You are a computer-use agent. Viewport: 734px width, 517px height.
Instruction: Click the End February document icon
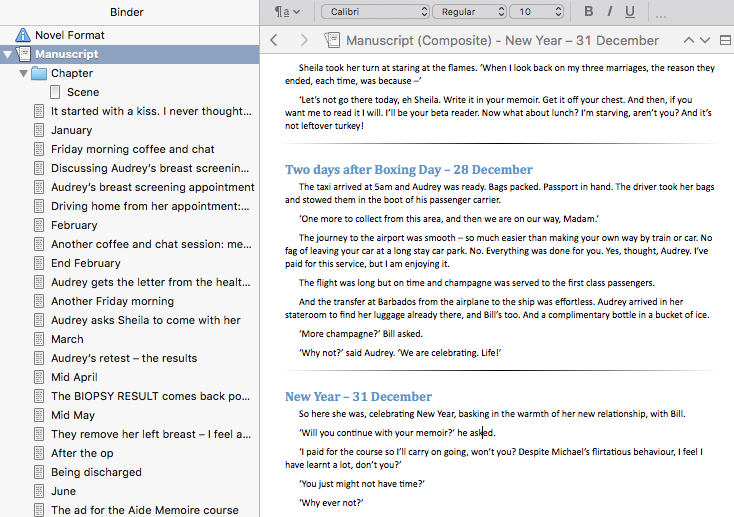click(39, 263)
